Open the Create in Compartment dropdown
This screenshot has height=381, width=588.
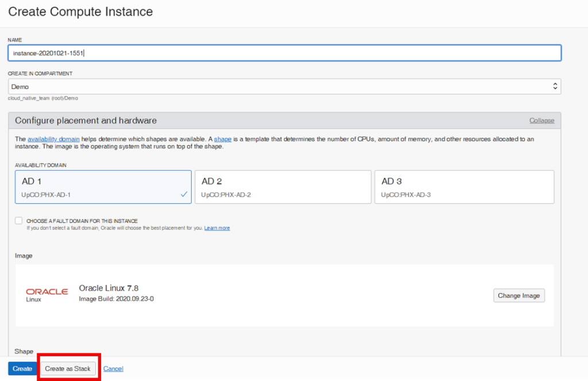click(x=284, y=86)
